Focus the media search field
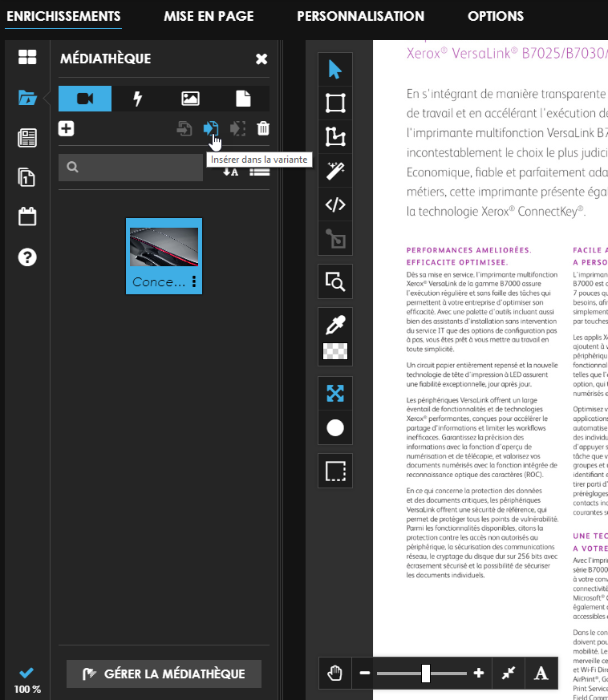 tap(131, 168)
